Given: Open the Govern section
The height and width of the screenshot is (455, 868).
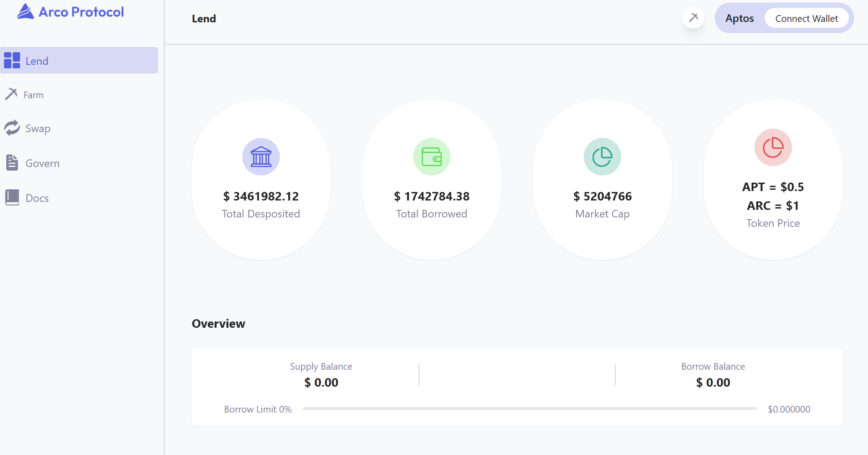Looking at the screenshot, I should (42, 163).
